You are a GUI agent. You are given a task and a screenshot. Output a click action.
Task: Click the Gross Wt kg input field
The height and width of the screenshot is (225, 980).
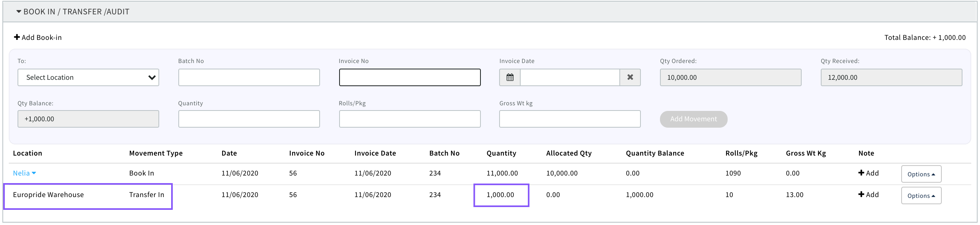pos(570,119)
